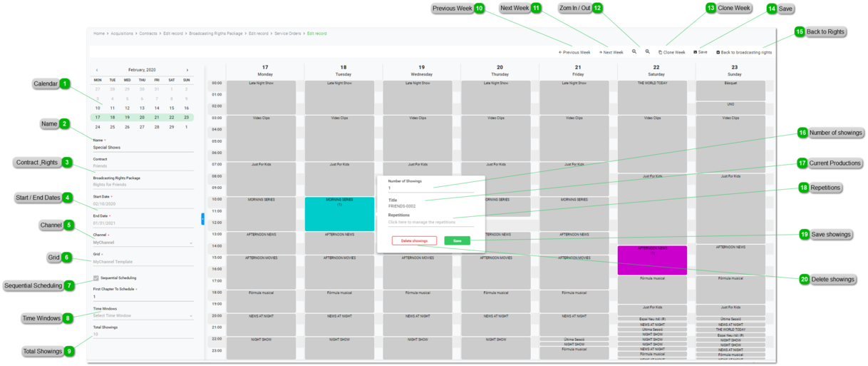Go to the Previous Week

(574, 52)
